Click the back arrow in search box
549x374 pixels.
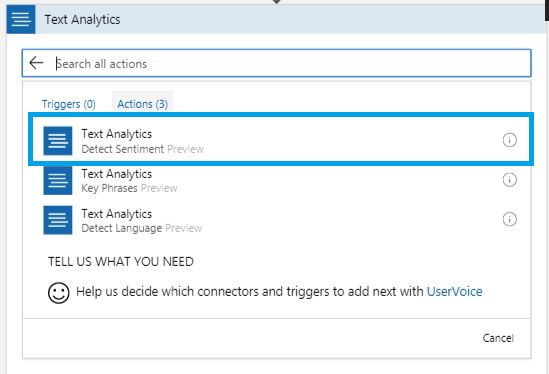36,63
